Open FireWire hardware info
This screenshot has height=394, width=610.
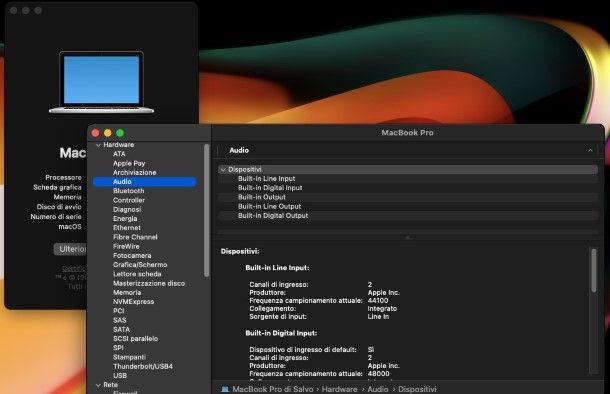pos(126,246)
